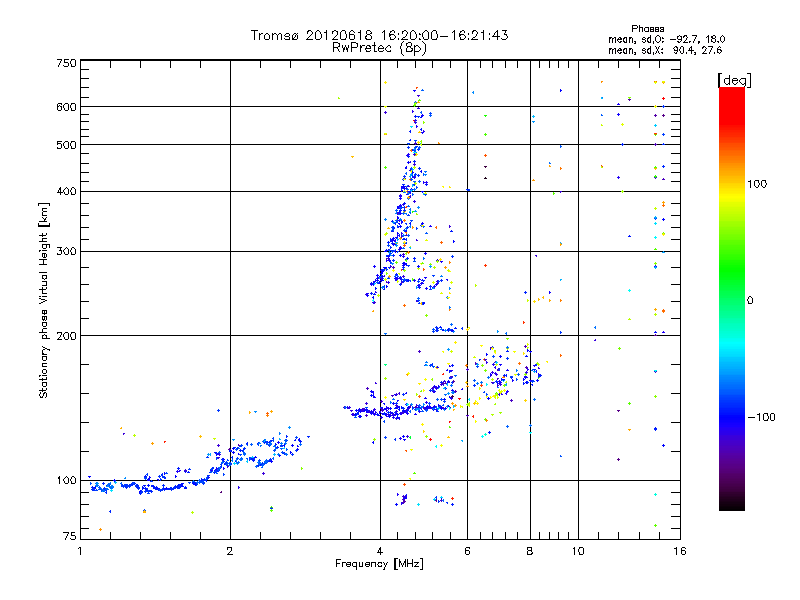Click the y-axis label '300'
The height and width of the screenshot is (600, 800).
coord(66,251)
